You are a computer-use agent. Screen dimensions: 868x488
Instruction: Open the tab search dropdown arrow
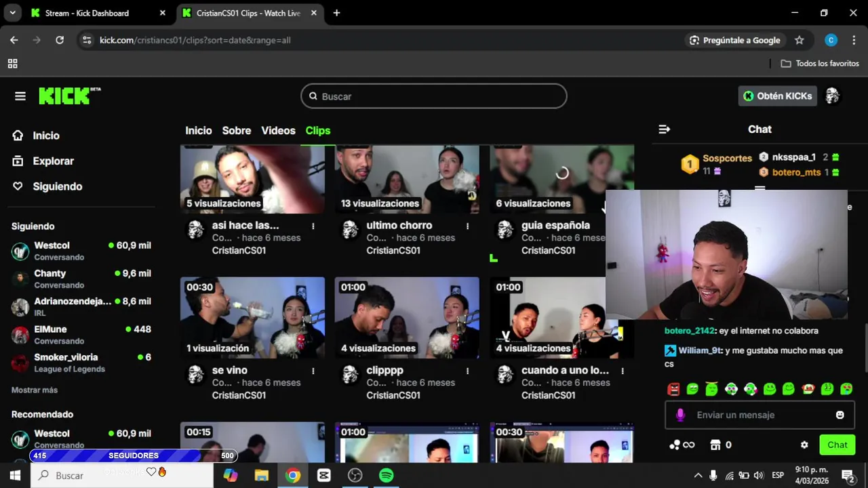[x=12, y=13]
